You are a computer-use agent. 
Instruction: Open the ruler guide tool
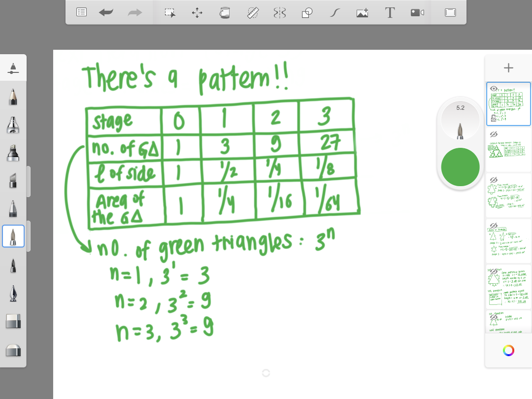coord(253,13)
